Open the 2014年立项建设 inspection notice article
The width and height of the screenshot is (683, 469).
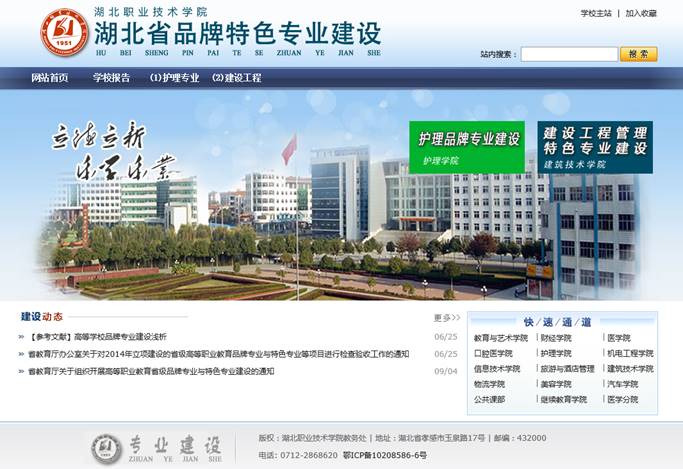[x=218, y=354]
